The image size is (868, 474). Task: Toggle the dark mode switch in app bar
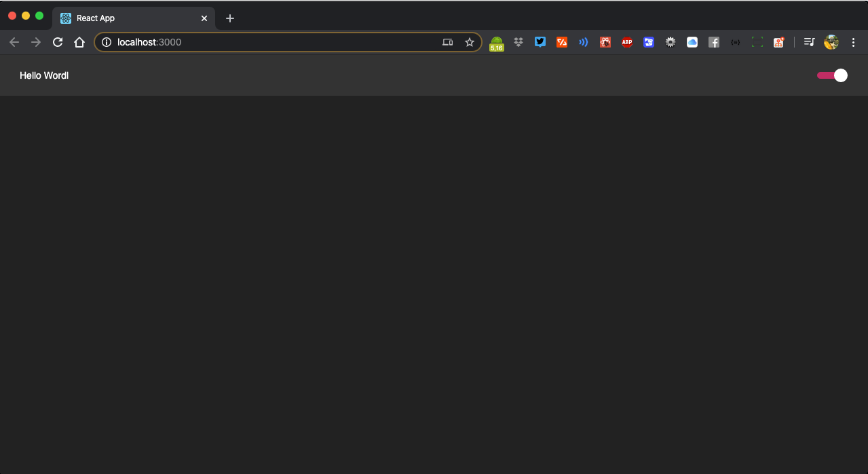pos(832,75)
